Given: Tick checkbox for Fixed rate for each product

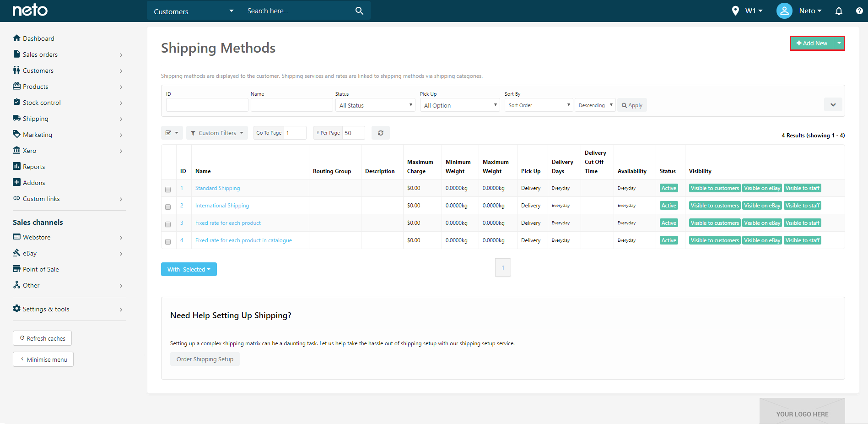Looking at the screenshot, I should tap(168, 224).
